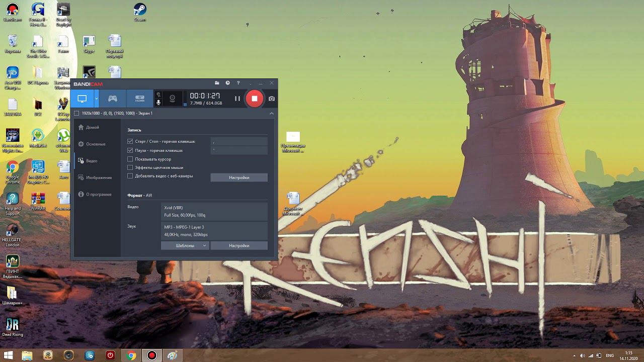The width and height of the screenshot is (644, 362).
Task: Switch to HDMI device recording mode
Action: 140,99
